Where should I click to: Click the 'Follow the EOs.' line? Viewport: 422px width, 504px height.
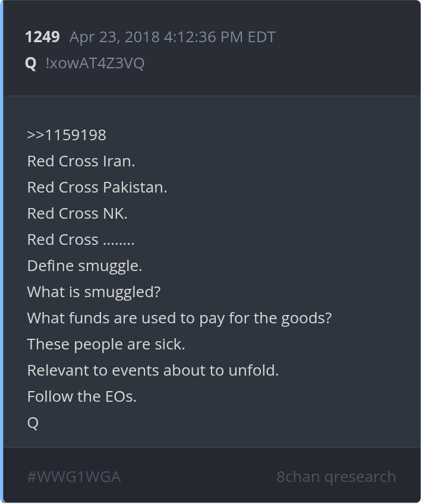[82, 396]
